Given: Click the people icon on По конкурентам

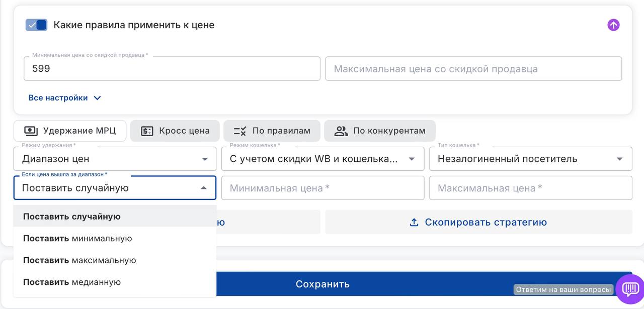Looking at the screenshot, I should point(341,131).
